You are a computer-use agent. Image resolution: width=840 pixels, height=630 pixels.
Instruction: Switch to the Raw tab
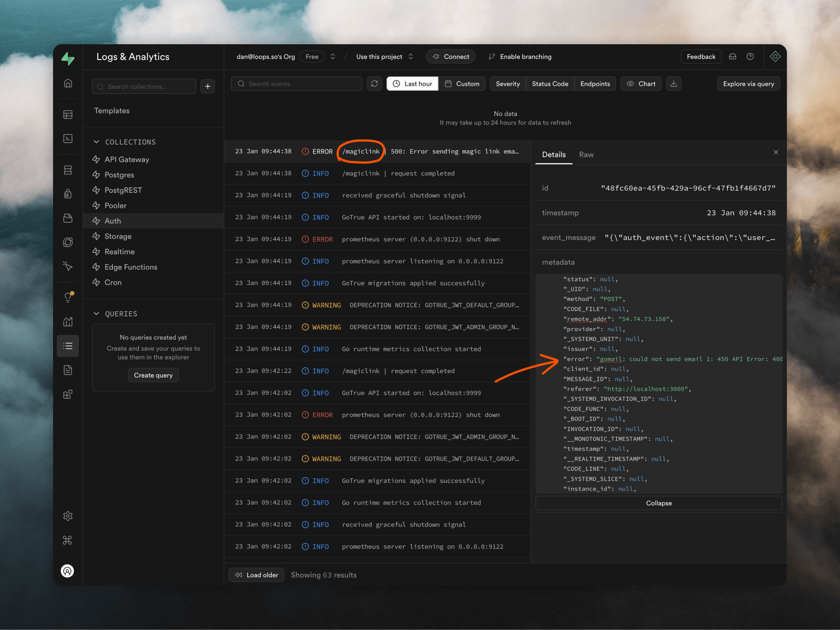[586, 155]
